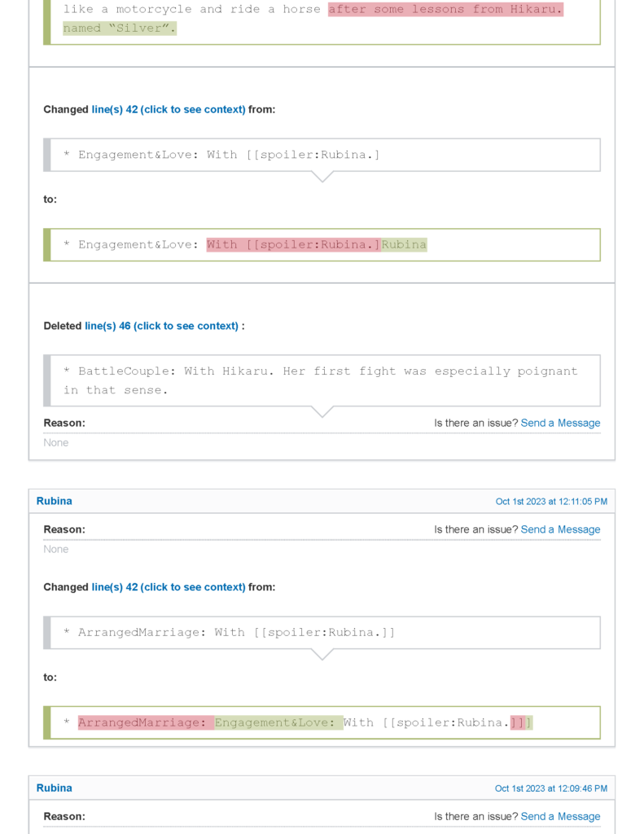Click timestamp Oct 1st 2023 at 12:09:46 PM
Viewport: 644px width, 834px height.
[551, 788]
